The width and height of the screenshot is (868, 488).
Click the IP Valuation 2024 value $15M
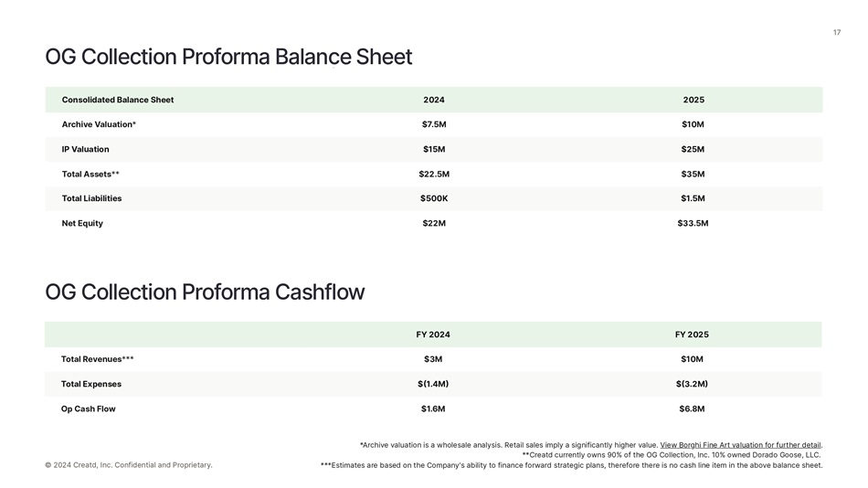[x=434, y=149]
